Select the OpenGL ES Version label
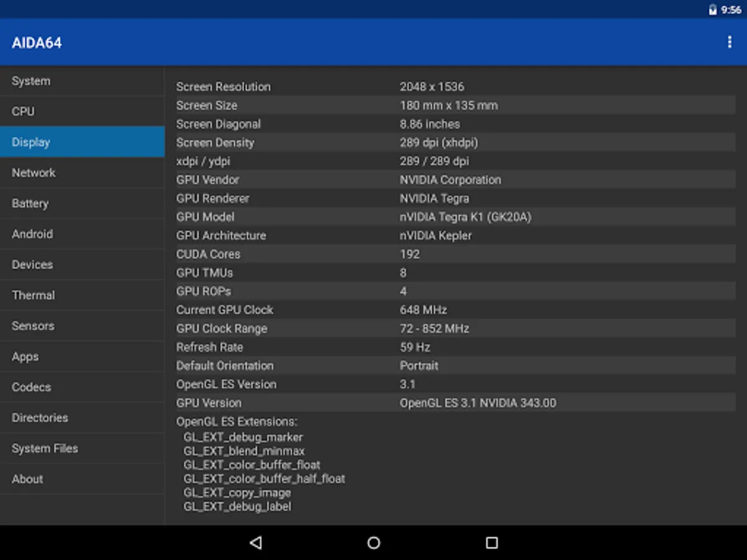The image size is (747, 560). 227,385
